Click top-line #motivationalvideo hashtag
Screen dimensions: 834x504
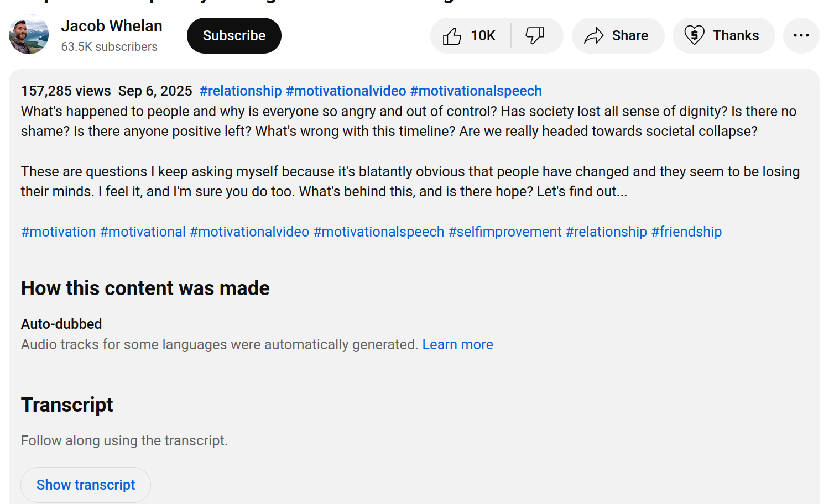click(346, 91)
